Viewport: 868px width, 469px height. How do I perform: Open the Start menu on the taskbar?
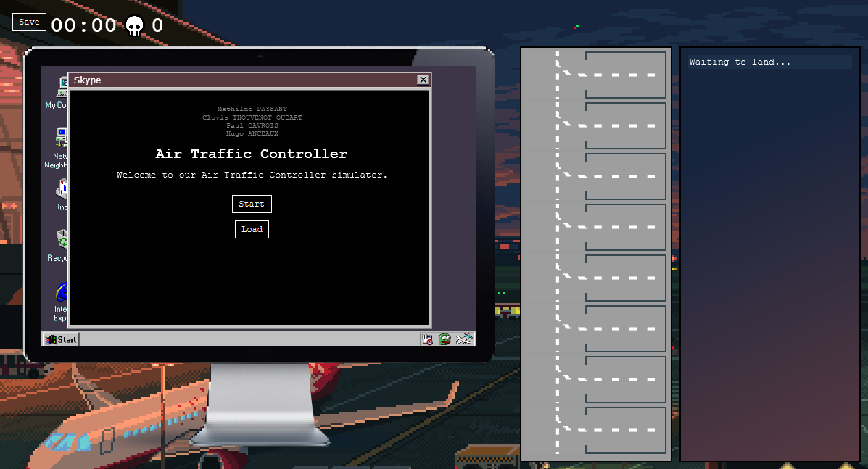point(60,339)
